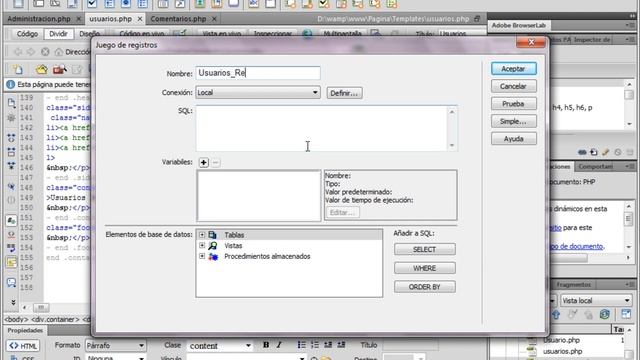Toggle Bold in the Propiedades panel
The height and width of the screenshot is (360, 640).
point(266,345)
